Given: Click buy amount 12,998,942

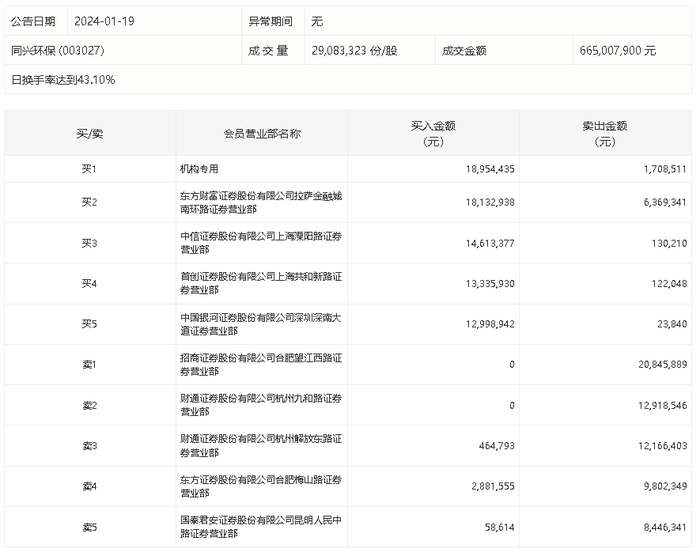Looking at the screenshot, I should pyautogui.click(x=490, y=324).
